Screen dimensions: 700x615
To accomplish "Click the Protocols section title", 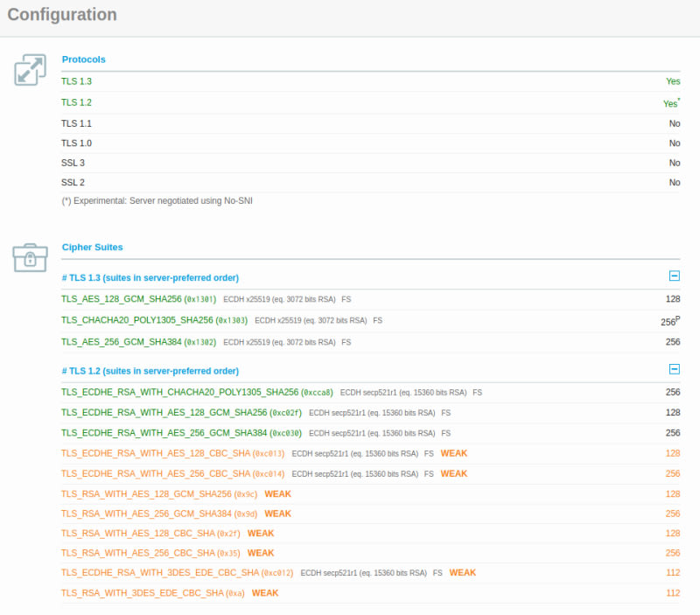I will 83,59.
